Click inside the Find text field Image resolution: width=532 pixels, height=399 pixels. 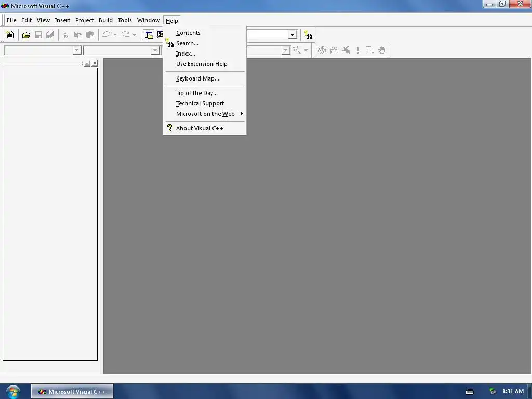(x=268, y=35)
